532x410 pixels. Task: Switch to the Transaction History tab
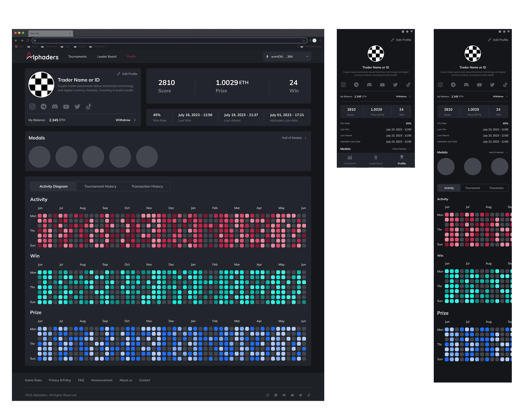[147, 186]
